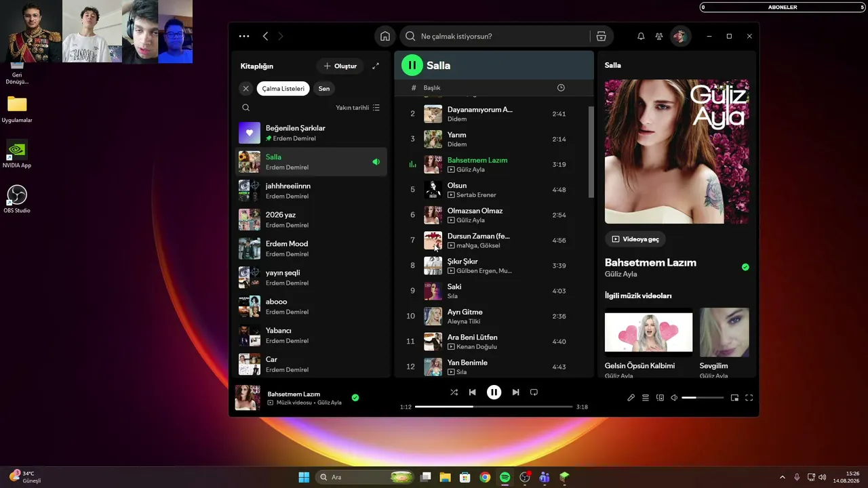868x488 pixels.
Task: Switch to fullscreen view
Action: (x=749, y=398)
